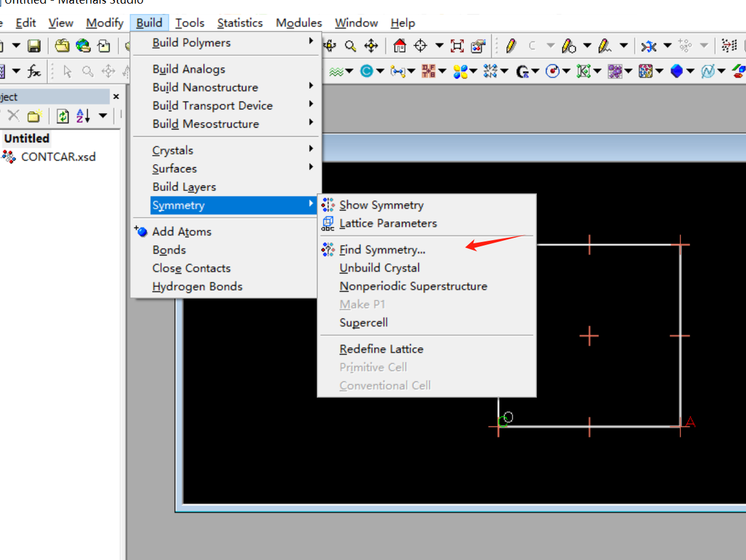Open the Display Style icon

pos(478,46)
